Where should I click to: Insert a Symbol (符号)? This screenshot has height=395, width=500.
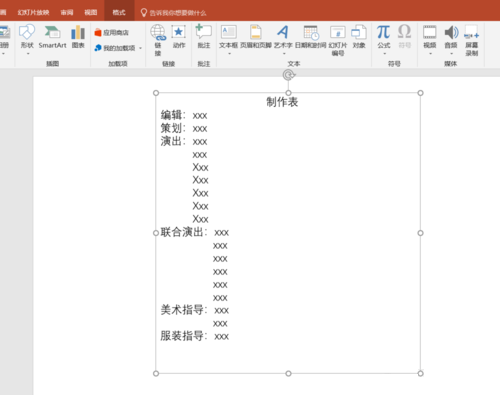pos(404,36)
